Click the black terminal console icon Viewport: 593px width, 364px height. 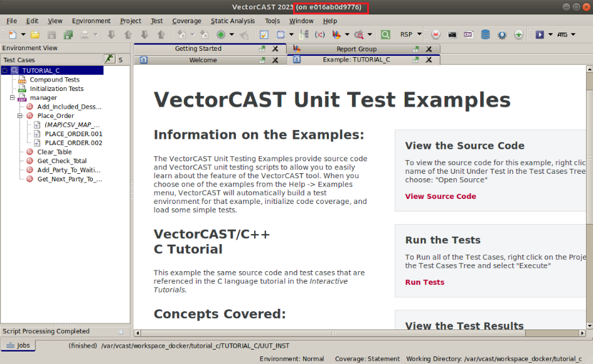coord(452,35)
